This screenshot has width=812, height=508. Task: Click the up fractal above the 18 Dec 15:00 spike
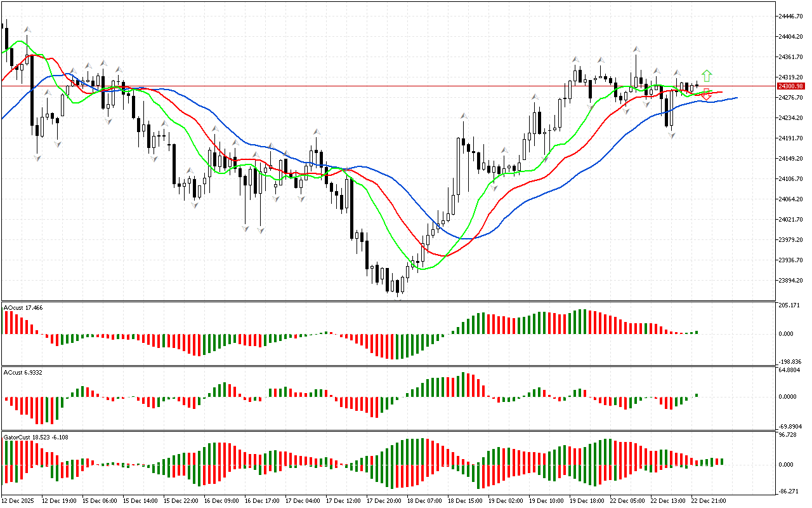pyautogui.click(x=464, y=116)
